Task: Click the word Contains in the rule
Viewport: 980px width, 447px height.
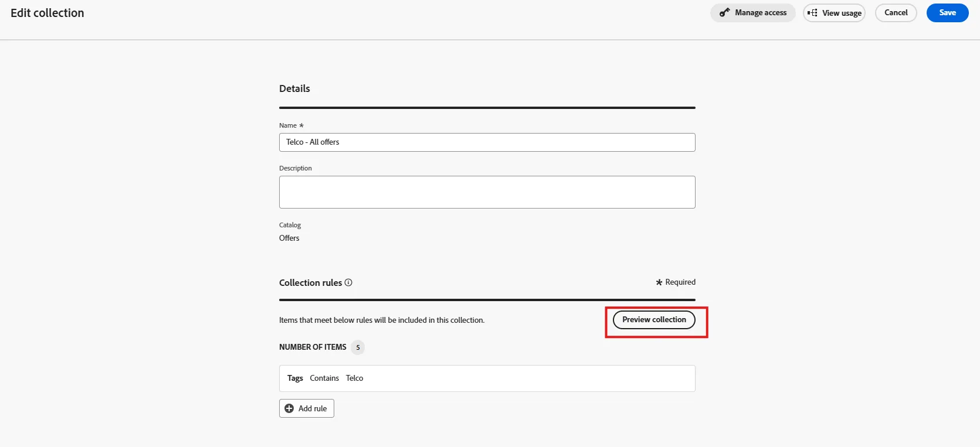Action: click(x=324, y=378)
